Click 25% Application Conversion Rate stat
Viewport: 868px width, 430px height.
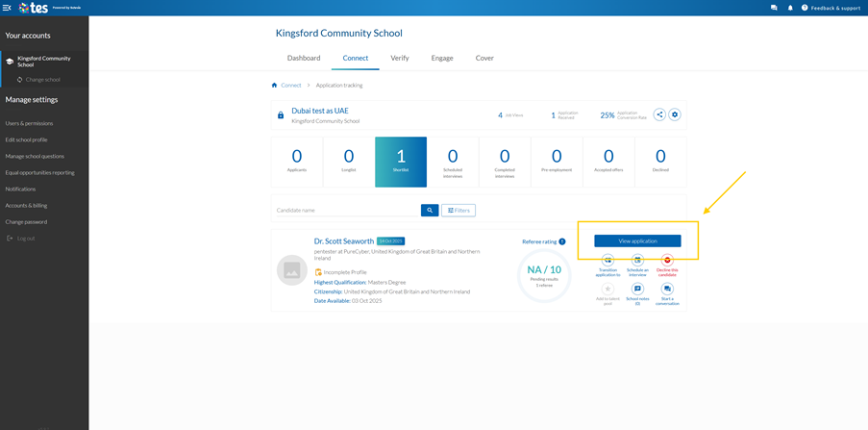tap(623, 115)
